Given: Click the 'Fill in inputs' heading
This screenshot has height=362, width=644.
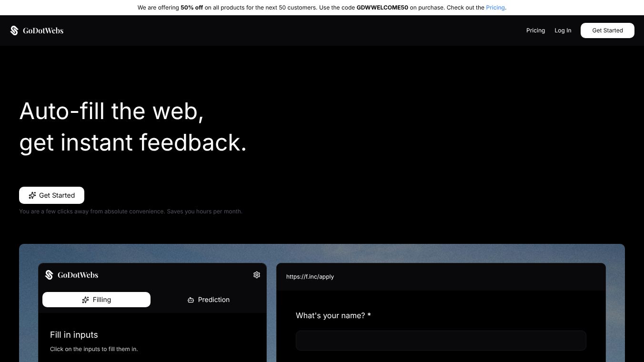Looking at the screenshot, I should click(x=74, y=335).
